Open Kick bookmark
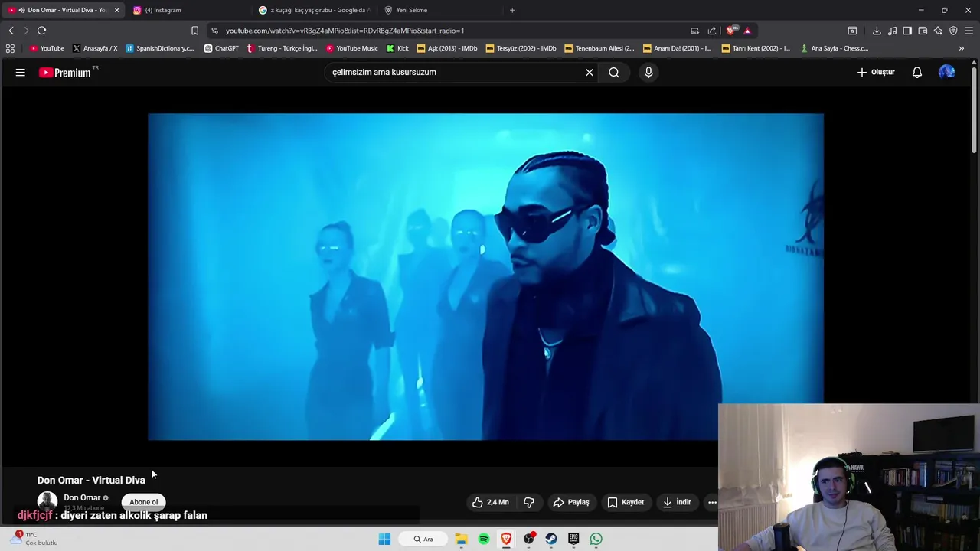980x551 pixels. click(398, 48)
